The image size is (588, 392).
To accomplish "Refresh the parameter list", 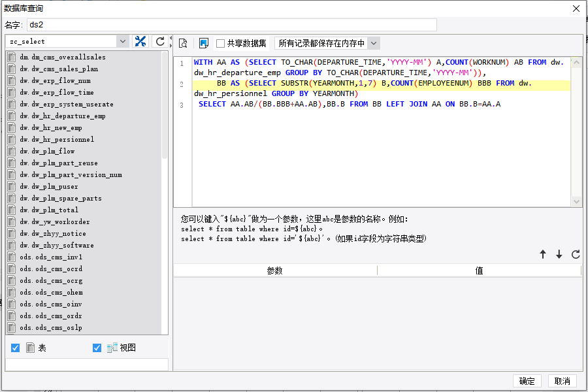I will (576, 254).
